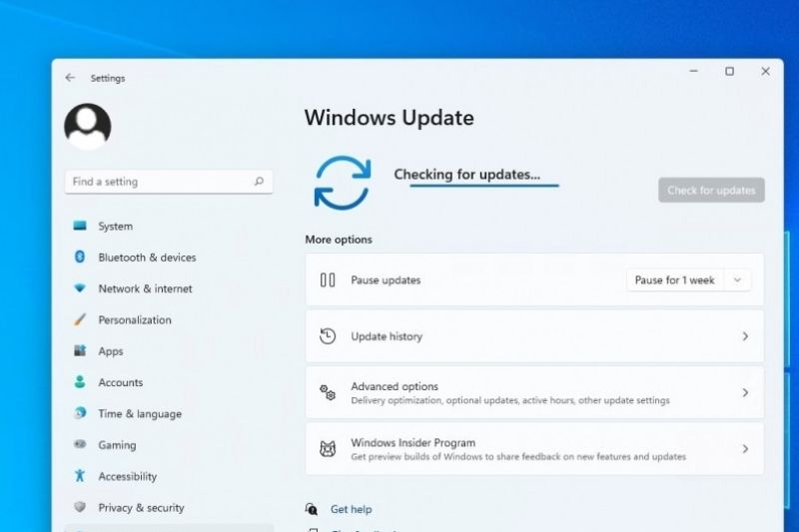Click the checking for updates progress bar
This screenshot has height=532, width=799.
(484, 186)
